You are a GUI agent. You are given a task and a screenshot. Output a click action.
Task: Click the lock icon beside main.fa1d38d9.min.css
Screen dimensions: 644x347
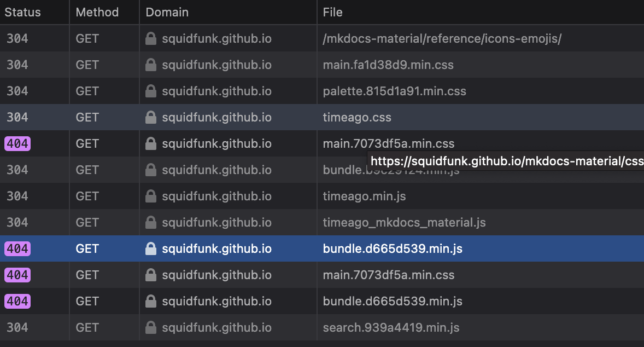150,65
